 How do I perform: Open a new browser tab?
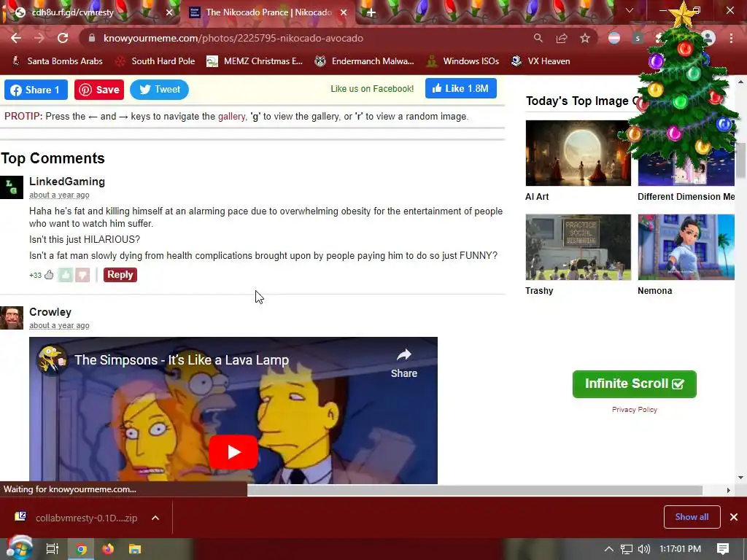(x=371, y=12)
